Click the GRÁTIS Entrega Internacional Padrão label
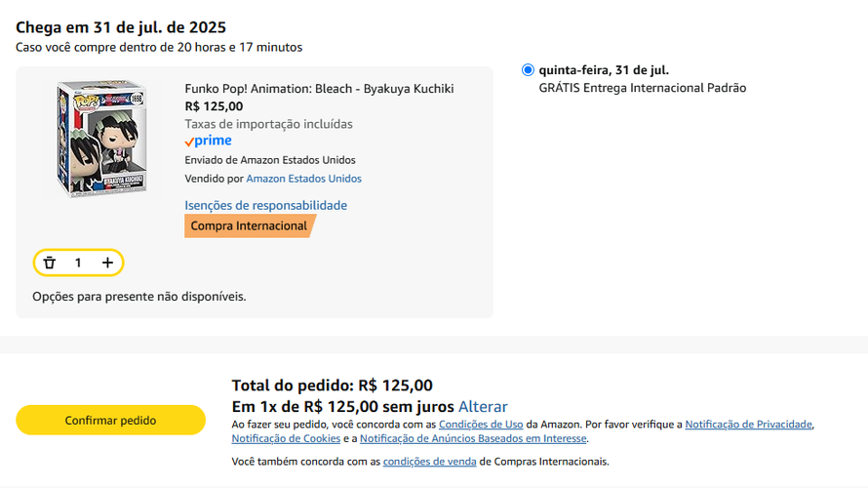Screen dimensions: 868x488 pos(642,88)
